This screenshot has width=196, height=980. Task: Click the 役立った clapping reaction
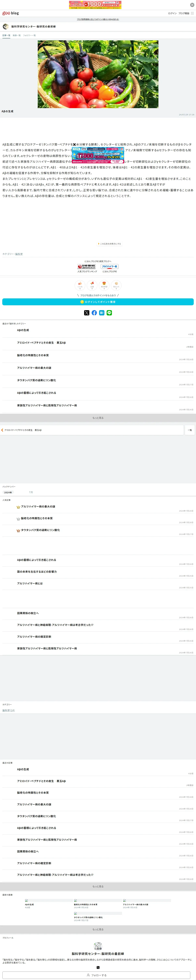click(116, 285)
